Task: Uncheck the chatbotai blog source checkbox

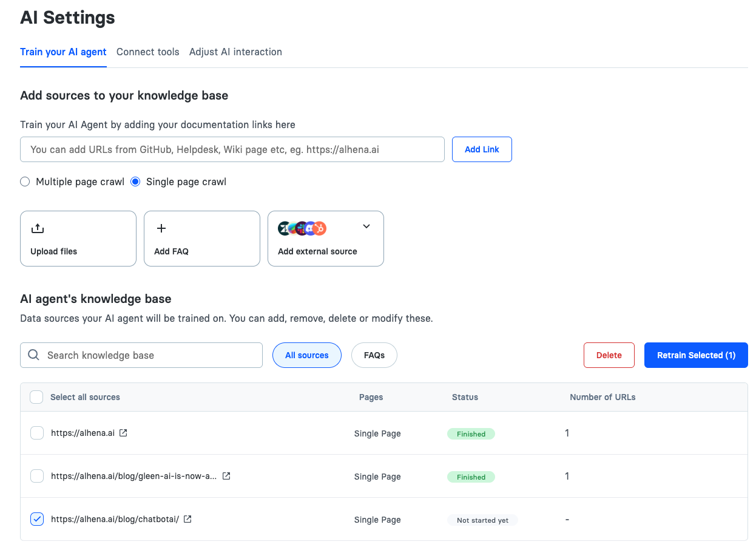Action: 37,519
